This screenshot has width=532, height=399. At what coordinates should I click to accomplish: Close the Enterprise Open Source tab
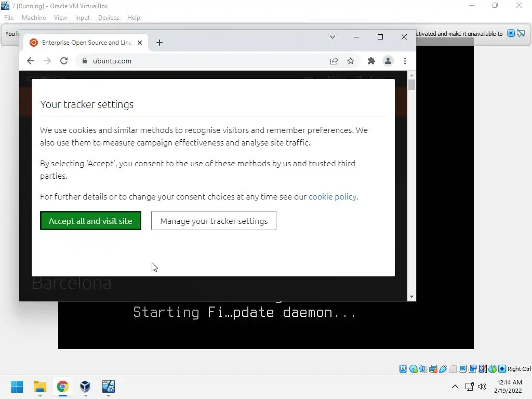[x=140, y=43]
